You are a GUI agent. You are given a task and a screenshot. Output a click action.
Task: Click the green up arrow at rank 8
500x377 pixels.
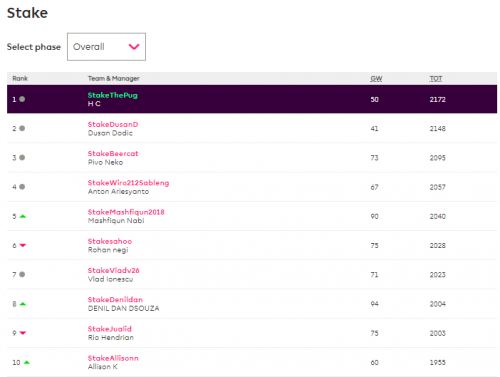coord(23,304)
